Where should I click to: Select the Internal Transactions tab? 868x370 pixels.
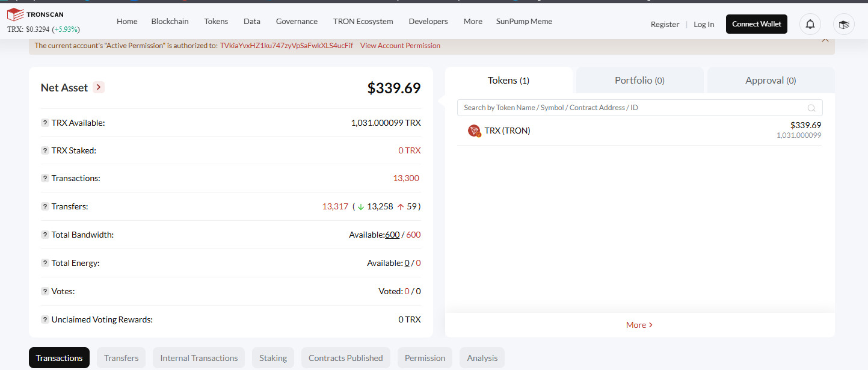tap(199, 358)
